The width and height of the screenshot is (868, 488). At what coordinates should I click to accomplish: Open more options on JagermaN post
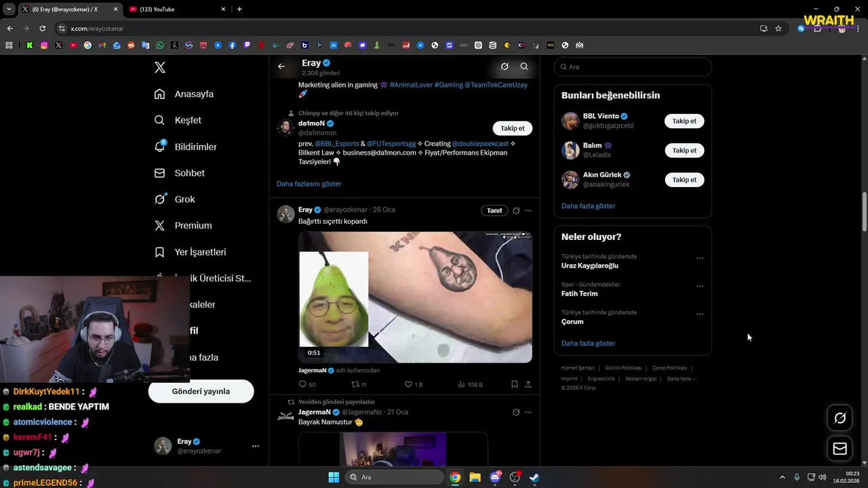pyautogui.click(x=528, y=412)
